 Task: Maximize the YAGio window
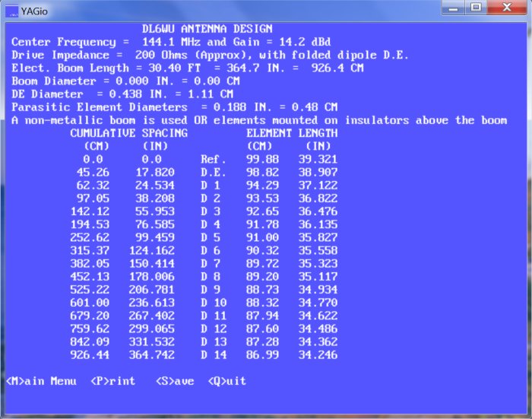(x=476, y=7)
